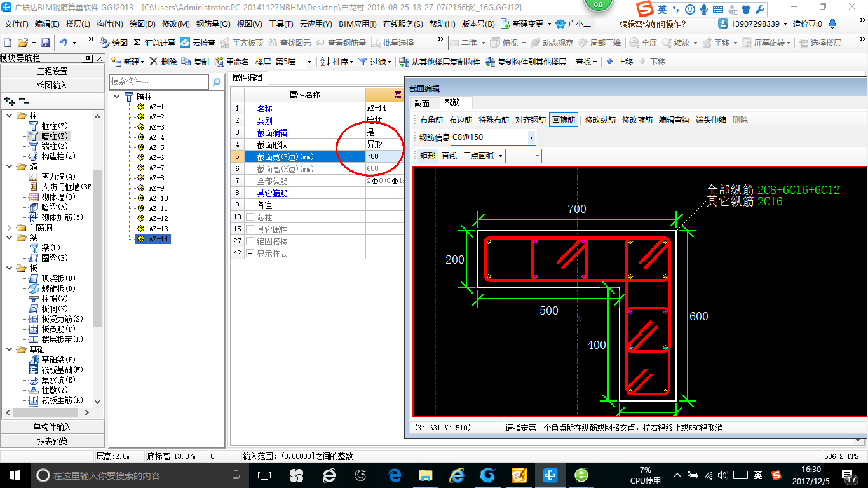Copy the component with 复制
Screen dimensions: 868x488
click(195, 62)
